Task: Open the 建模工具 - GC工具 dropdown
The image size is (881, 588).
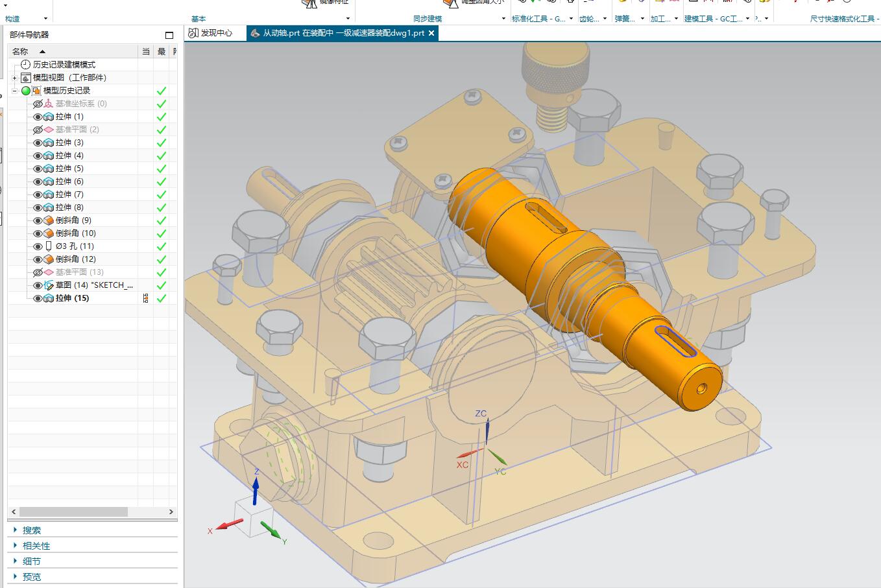Action: click(x=747, y=19)
